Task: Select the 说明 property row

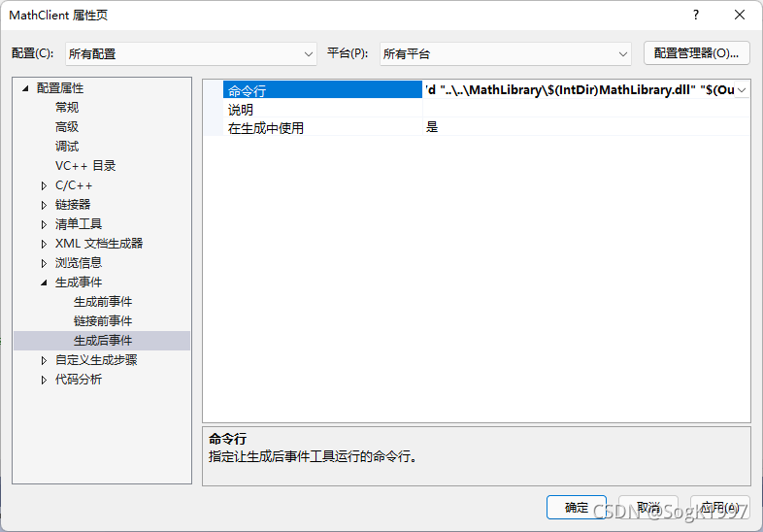Action: pos(322,109)
